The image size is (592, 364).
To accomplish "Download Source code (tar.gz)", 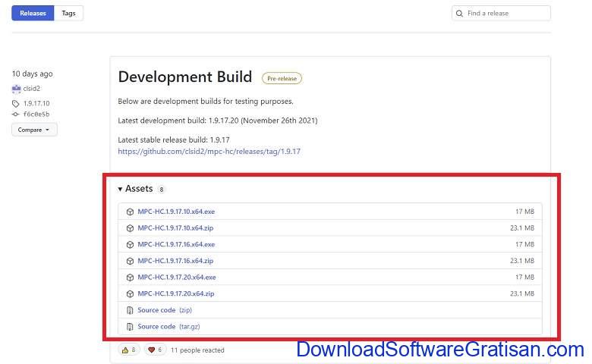I will [x=168, y=326].
